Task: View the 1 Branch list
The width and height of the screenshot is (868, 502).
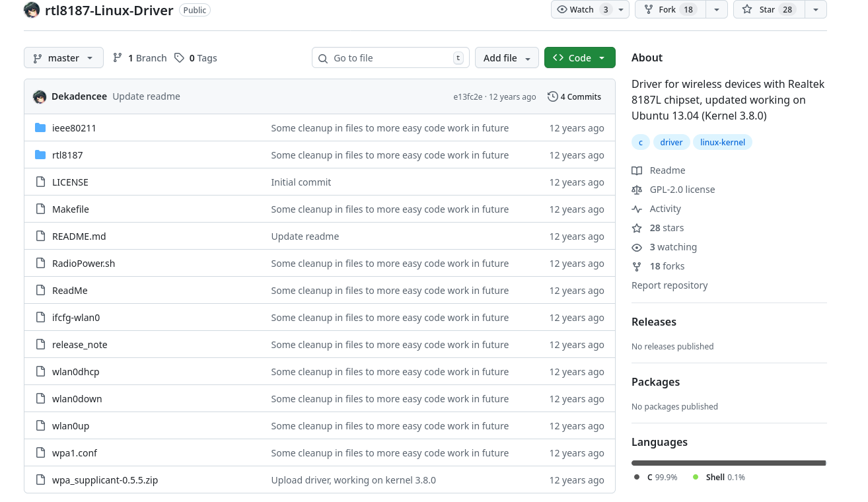Action: click(140, 58)
